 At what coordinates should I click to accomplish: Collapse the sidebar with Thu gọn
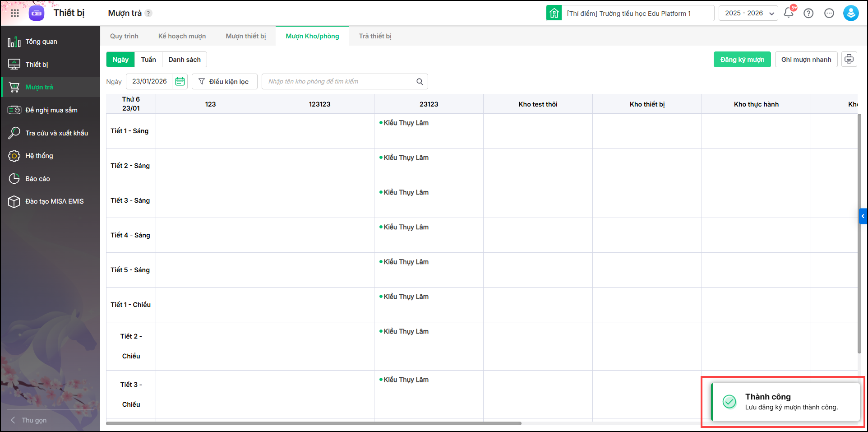(29, 420)
